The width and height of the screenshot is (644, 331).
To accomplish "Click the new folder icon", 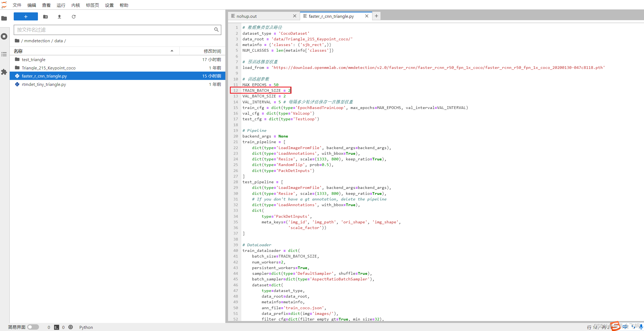I will click(x=45, y=17).
